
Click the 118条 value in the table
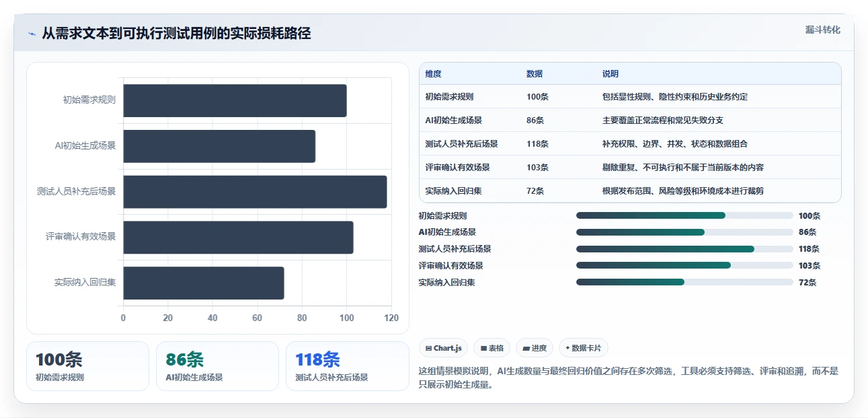(x=538, y=144)
